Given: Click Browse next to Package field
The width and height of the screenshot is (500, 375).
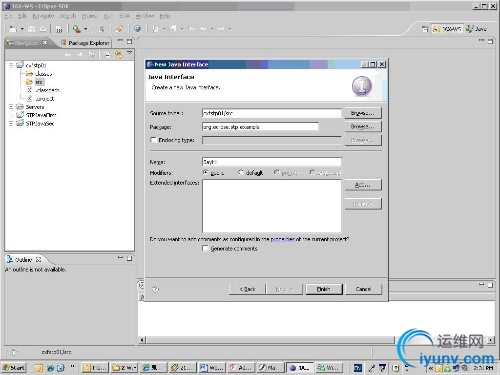Looking at the screenshot, I should pyautogui.click(x=363, y=127).
